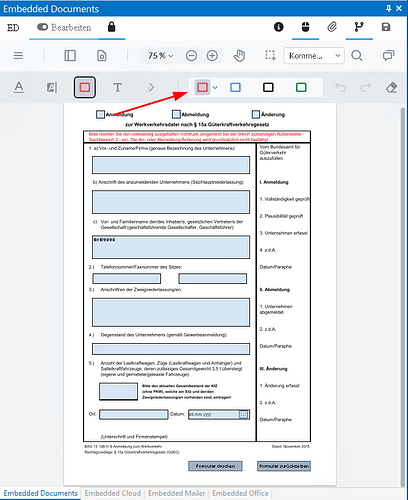Open the hamburger menu
408x500 pixels.
pos(18,55)
